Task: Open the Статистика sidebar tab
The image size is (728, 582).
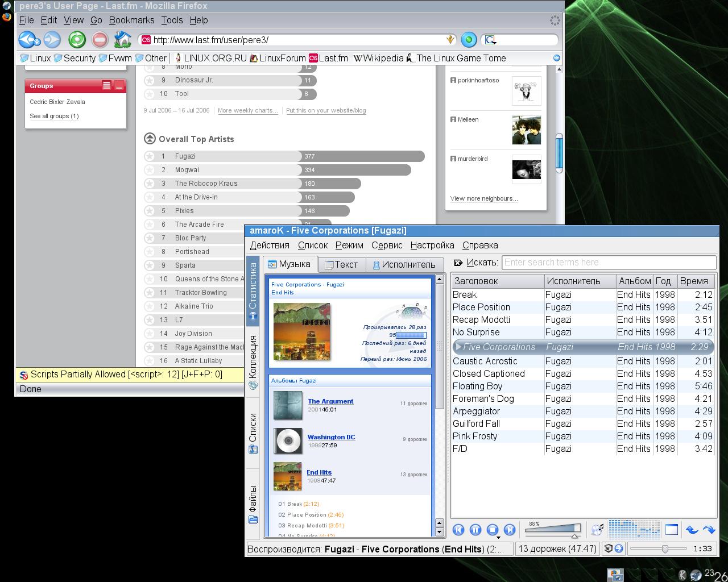Action: (x=253, y=291)
